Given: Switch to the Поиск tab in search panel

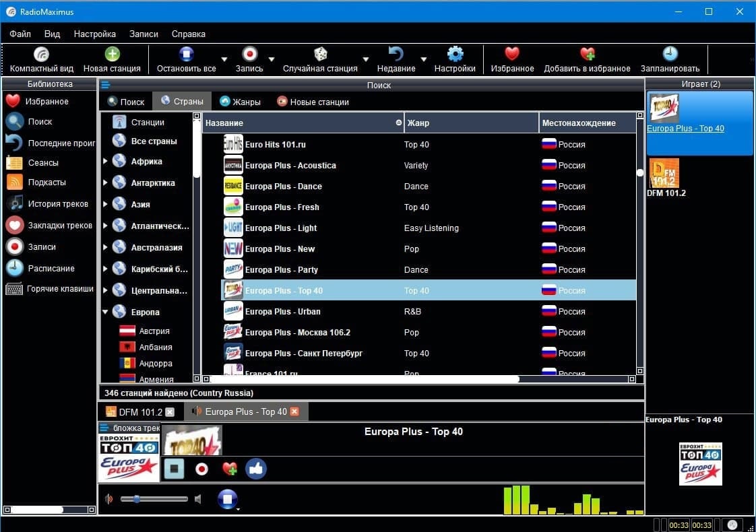Looking at the screenshot, I should (126, 102).
